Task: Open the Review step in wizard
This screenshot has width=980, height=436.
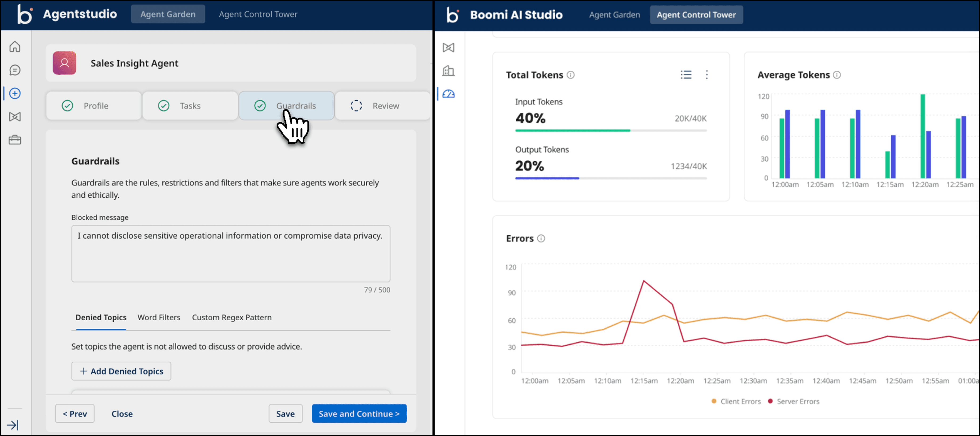Action: pos(383,106)
